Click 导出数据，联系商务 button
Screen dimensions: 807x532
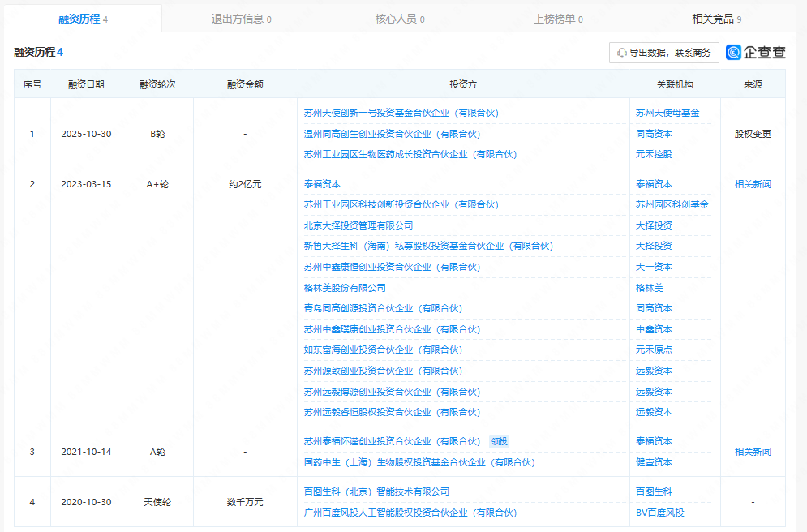click(663, 53)
